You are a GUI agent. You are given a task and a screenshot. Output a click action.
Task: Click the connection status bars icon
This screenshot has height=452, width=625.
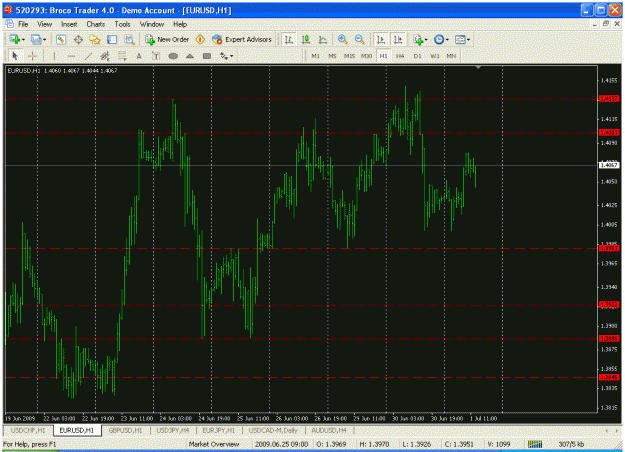535,444
